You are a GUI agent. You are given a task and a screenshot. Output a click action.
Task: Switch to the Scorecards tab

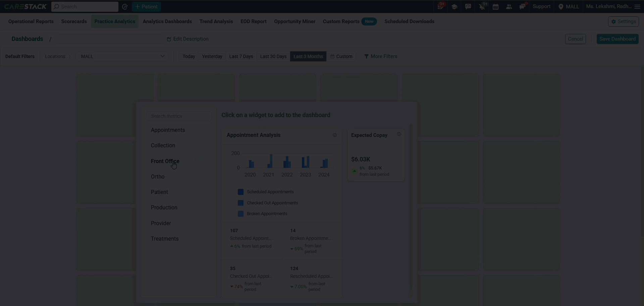coord(74,21)
